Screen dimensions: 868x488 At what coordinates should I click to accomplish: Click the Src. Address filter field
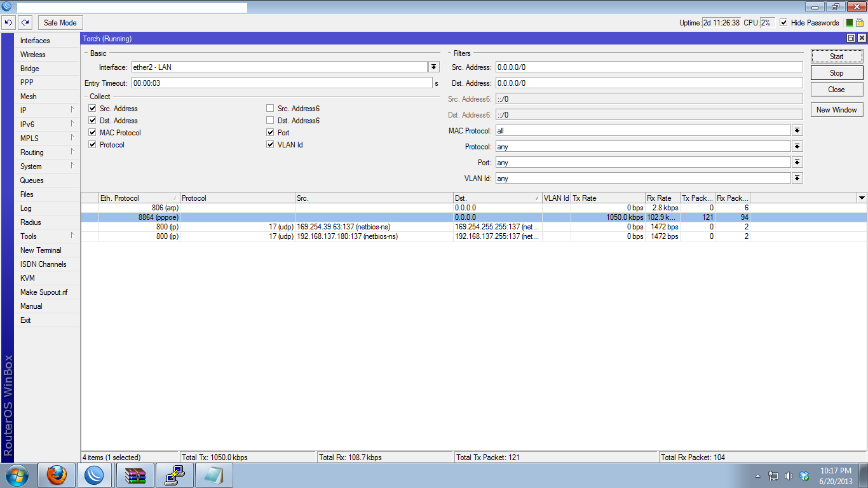tap(649, 67)
